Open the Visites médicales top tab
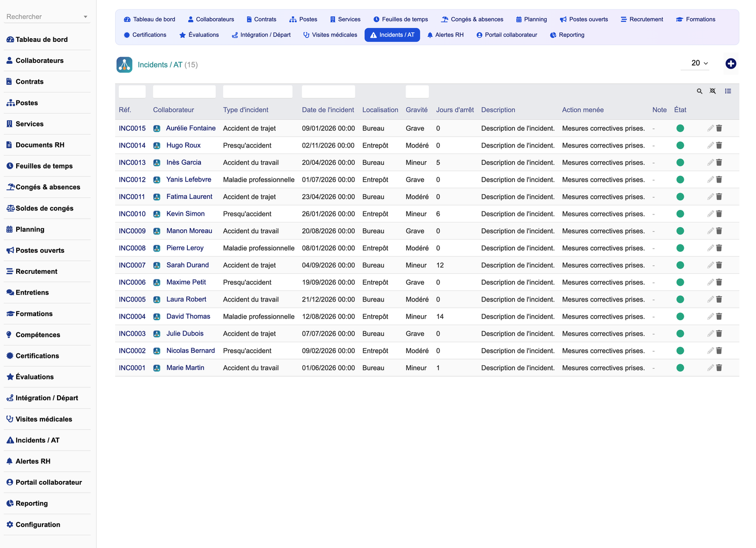The image size is (756, 548). pos(330,35)
